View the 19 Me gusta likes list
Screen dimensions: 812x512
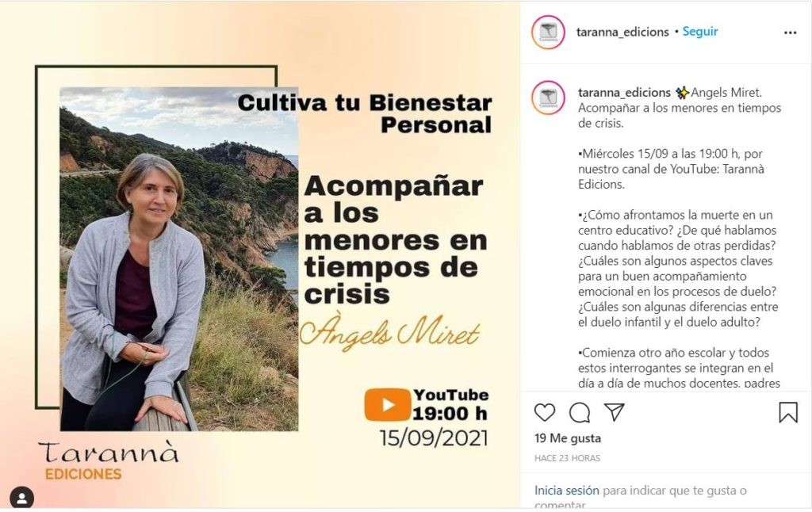click(568, 438)
